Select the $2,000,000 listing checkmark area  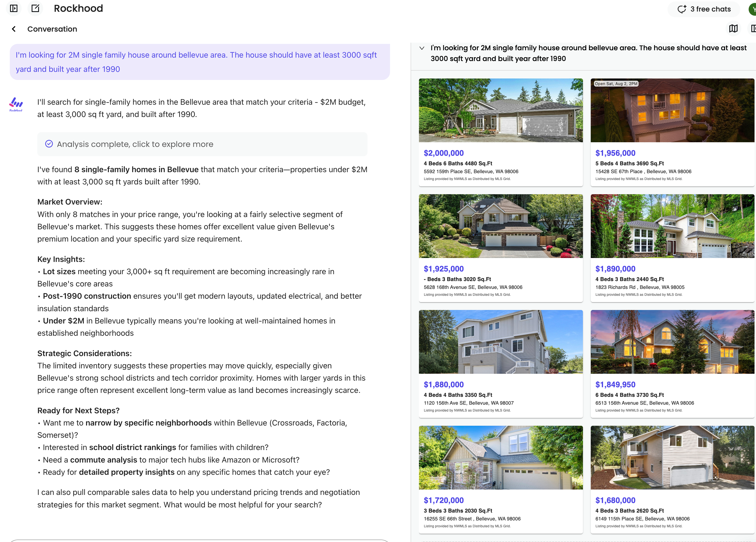tap(443, 153)
